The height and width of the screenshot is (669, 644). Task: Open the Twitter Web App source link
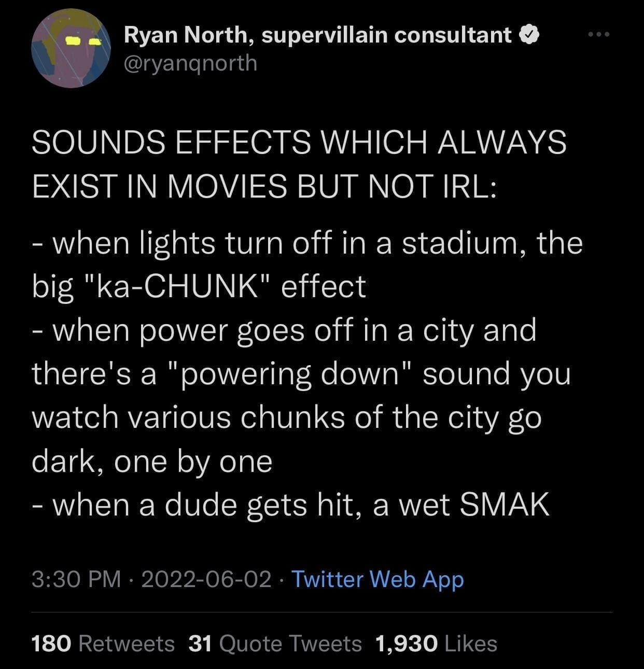pos(377,579)
